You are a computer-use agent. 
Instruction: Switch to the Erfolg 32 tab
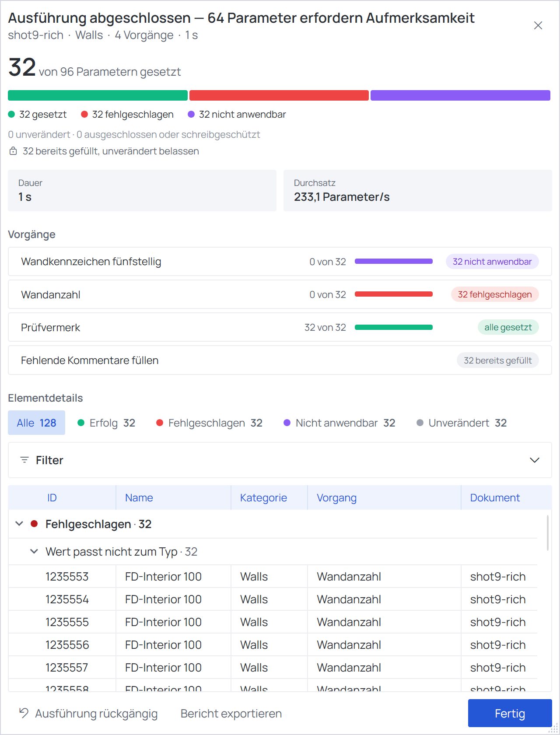[x=106, y=423]
